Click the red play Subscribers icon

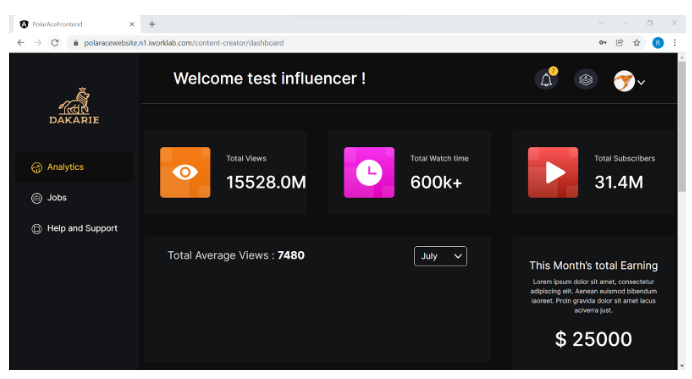point(553,172)
